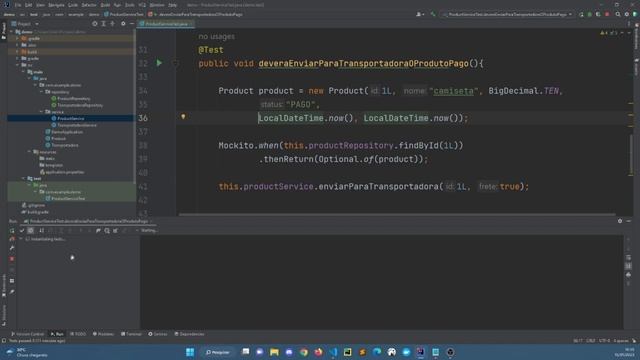The image size is (640, 360).
Task: Toggle code folding at line 32
Action: pyautogui.click(x=175, y=63)
